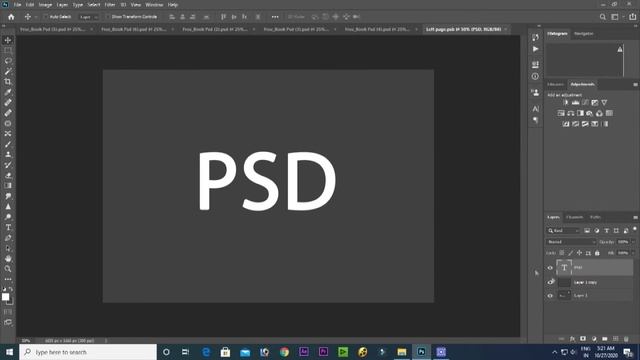Open the workspace switcher dropdown
Viewport: 640px width, 360px height.
[616, 17]
